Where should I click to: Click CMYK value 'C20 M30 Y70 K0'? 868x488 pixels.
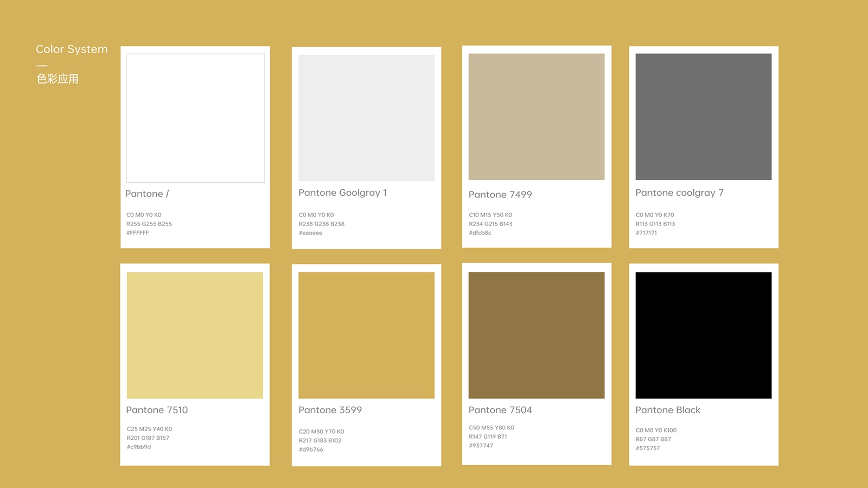point(321,432)
